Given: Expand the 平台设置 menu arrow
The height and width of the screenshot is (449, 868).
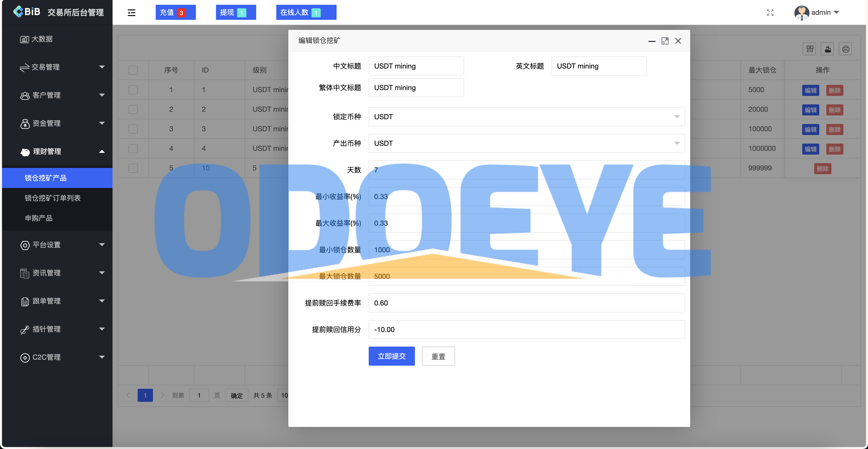Looking at the screenshot, I should [102, 245].
